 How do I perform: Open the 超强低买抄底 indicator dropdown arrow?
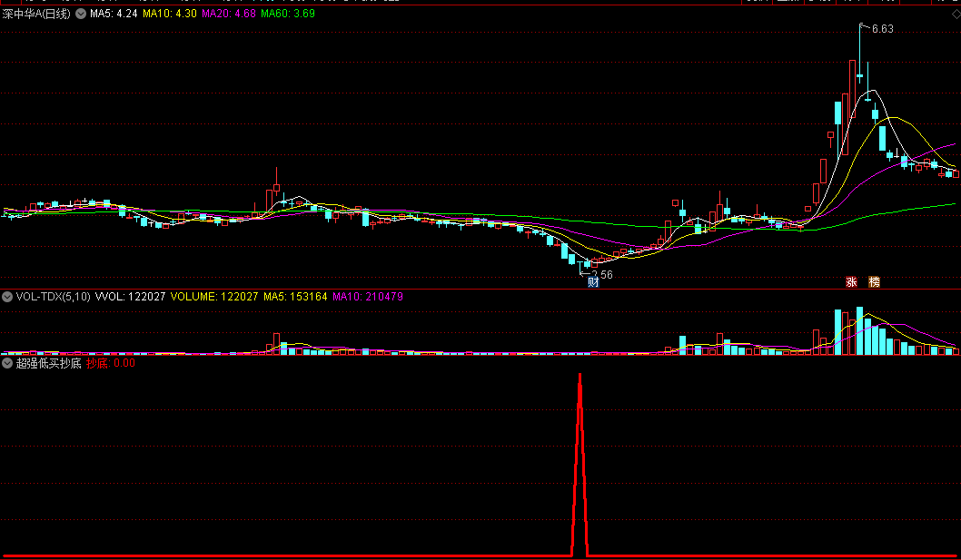[7, 363]
